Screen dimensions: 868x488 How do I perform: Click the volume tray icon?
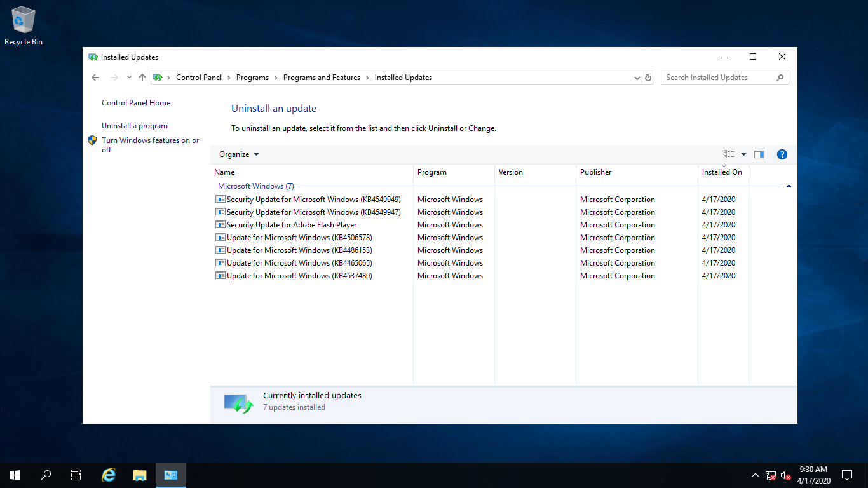785,475
